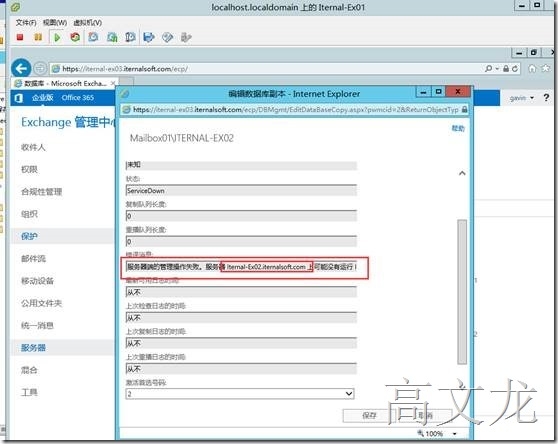The image size is (558, 444).
Task: Open the gavin user dropdown
Action: [522, 97]
